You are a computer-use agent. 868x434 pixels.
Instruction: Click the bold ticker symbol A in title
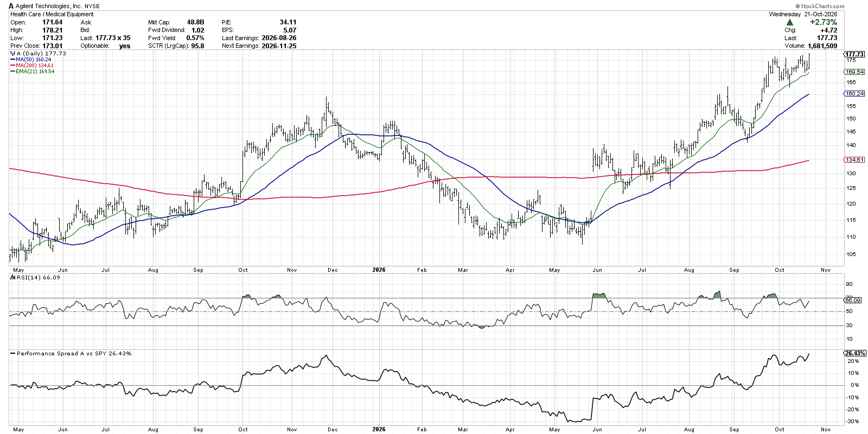tap(11, 6)
